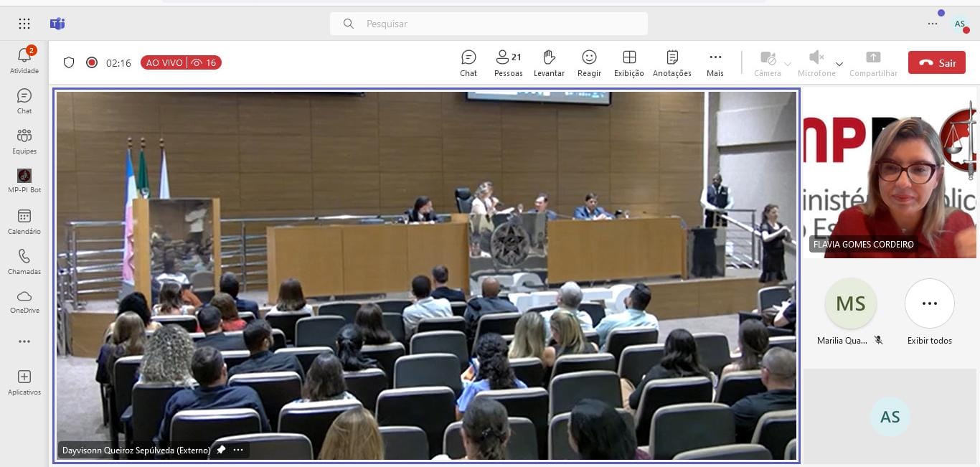Click the FLAVIA GOMES CORDEIRO name label
The width and height of the screenshot is (980, 467).
coord(864,244)
